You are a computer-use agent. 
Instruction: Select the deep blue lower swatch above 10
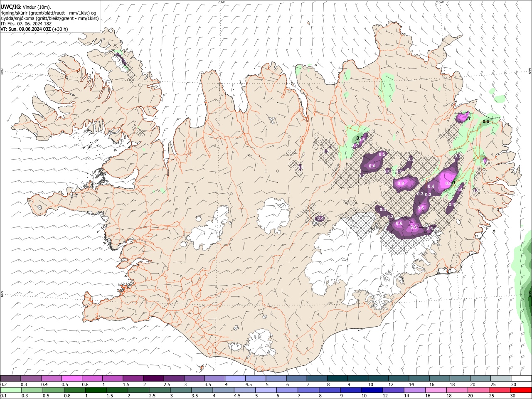(372, 390)
